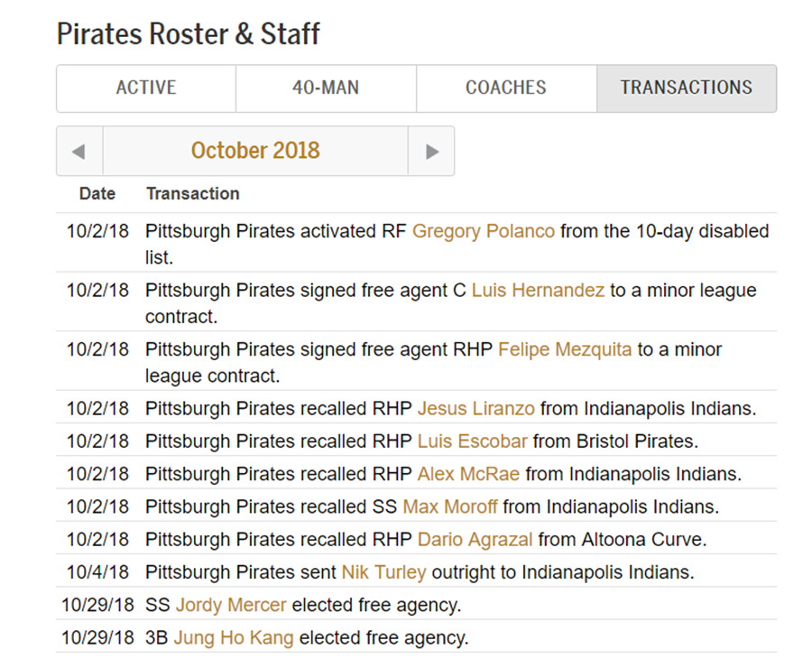View Dario Agrazal player page

475,539
